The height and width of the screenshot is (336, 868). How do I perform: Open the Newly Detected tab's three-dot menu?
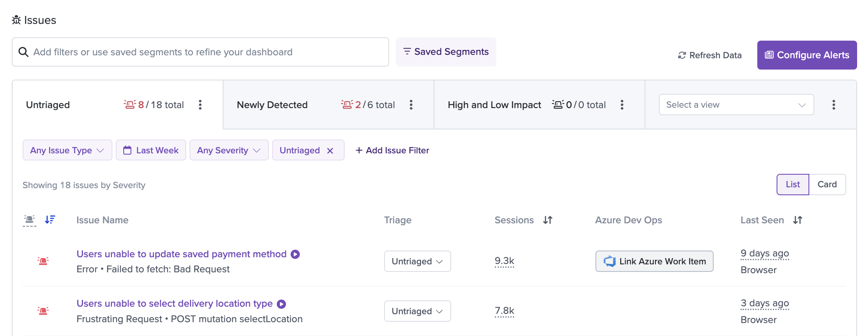tap(411, 105)
